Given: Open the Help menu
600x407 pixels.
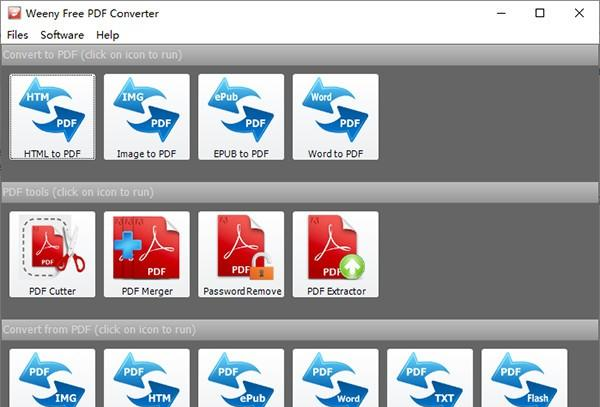Looking at the screenshot, I should 108,35.
